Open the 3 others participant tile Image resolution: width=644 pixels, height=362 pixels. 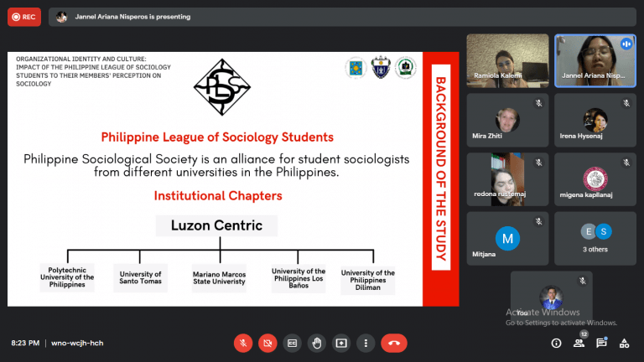pyautogui.click(x=595, y=239)
